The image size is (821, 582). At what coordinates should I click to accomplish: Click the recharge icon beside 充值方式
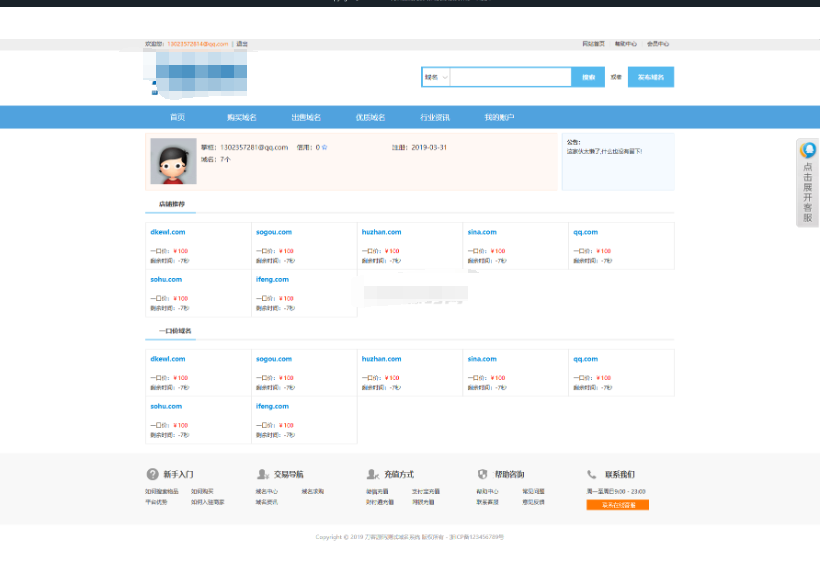tap(372, 474)
